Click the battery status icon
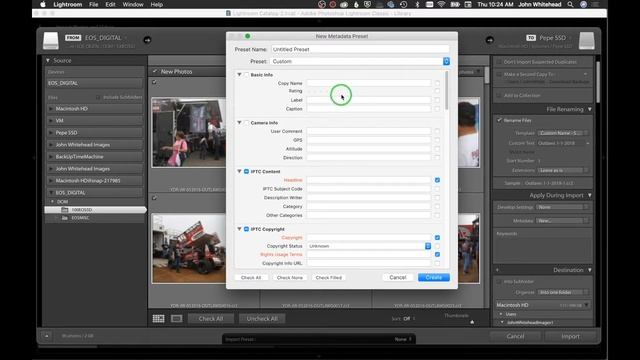Image resolution: width=640 pixels, height=360 pixels. pos(455,4)
